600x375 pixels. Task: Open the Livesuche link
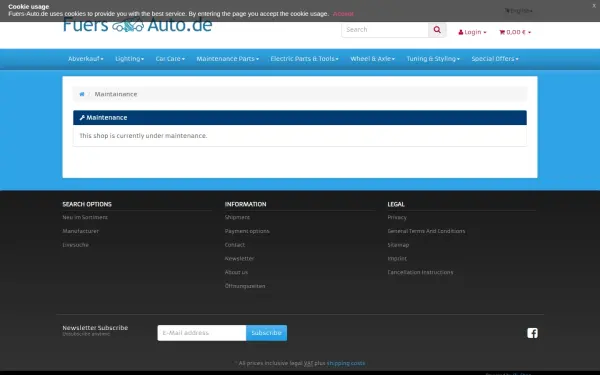point(75,245)
